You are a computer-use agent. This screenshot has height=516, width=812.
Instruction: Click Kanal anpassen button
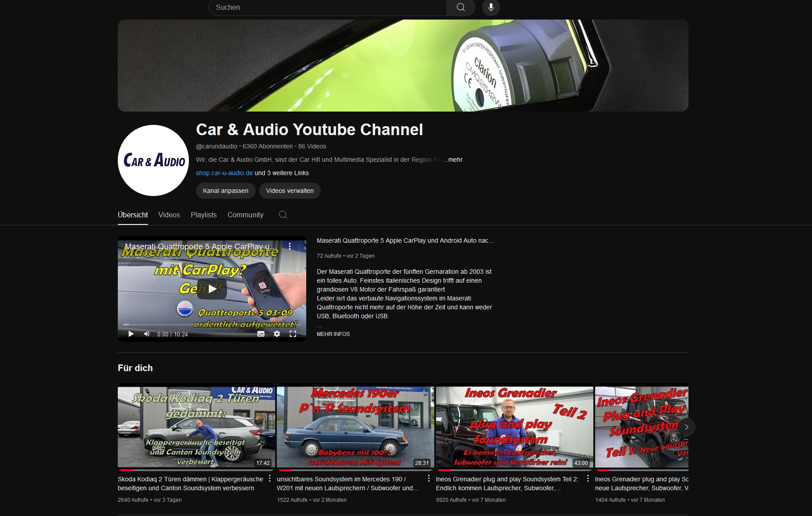point(225,191)
